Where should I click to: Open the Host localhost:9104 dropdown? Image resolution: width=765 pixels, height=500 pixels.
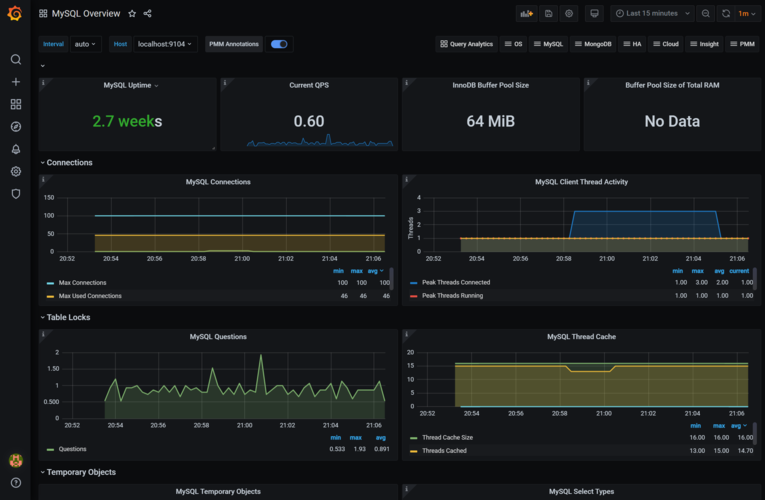pyautogui.click(x=165, y=44)
